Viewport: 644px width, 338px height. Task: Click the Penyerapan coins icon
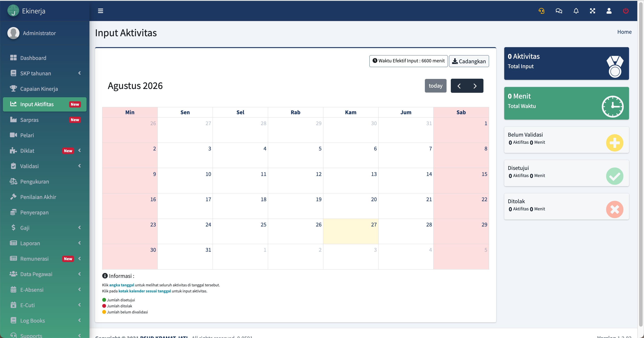tap(13, 212)
